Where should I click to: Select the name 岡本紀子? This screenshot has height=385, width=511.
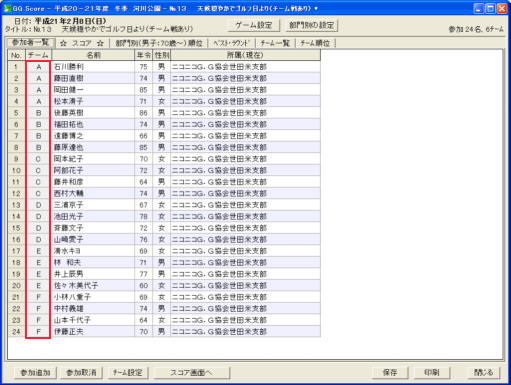[69, 159]
